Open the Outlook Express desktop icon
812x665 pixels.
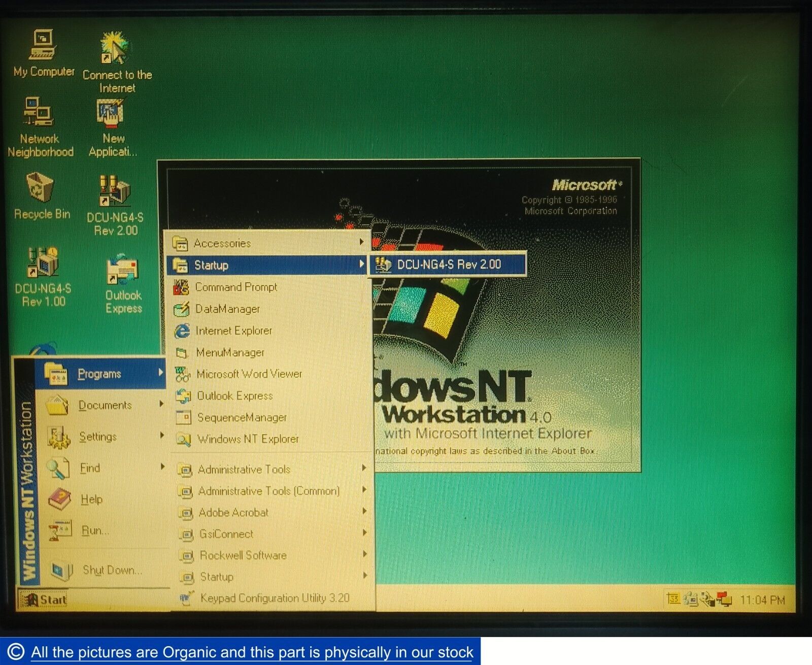[123, 284]
